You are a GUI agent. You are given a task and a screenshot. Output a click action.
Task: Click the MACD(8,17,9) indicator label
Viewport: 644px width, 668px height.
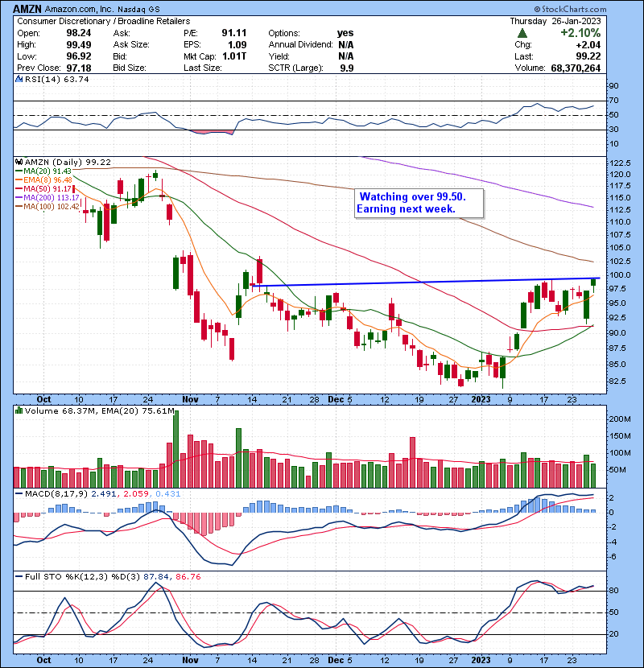tap(56, 494)
